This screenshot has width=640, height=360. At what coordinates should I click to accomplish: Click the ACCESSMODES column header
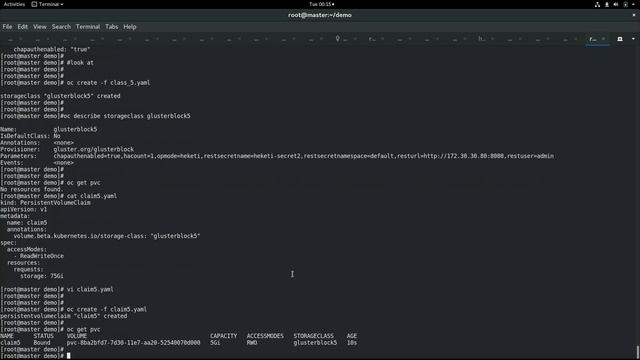coord(265,336)
